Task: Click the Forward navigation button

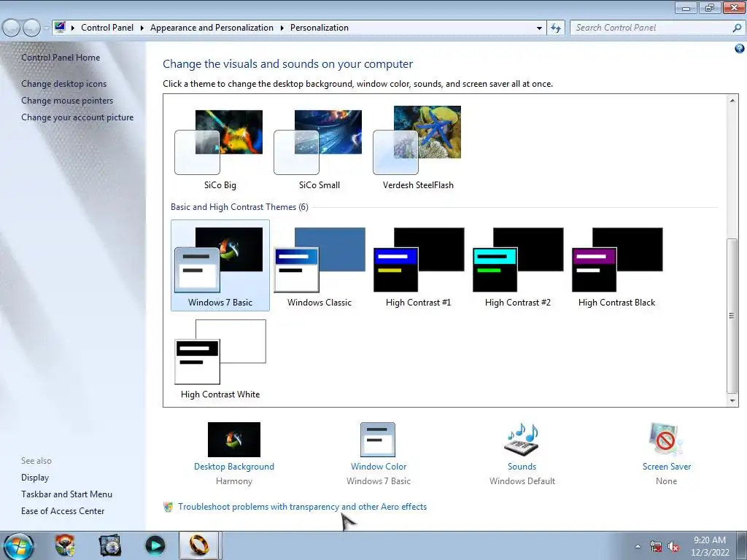Action: (x=31, y=28)
